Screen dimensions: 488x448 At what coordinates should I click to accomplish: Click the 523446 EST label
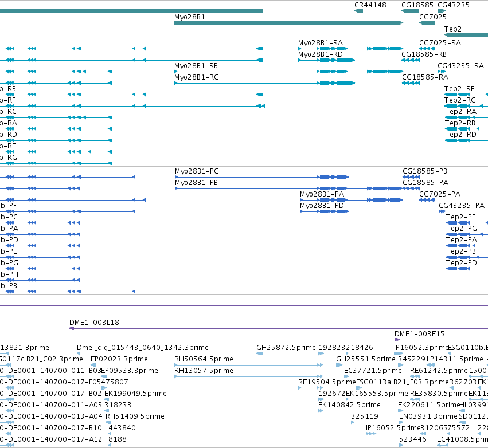point(413,439)
